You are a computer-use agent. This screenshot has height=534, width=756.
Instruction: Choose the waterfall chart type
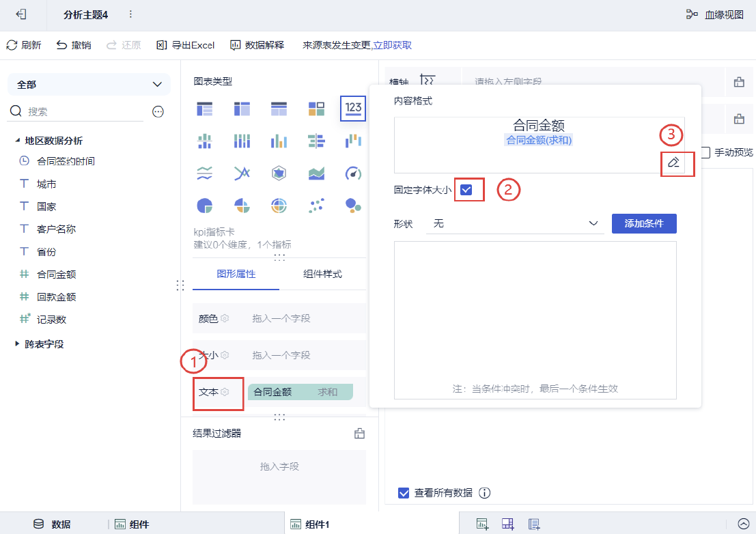click(353, 141)
